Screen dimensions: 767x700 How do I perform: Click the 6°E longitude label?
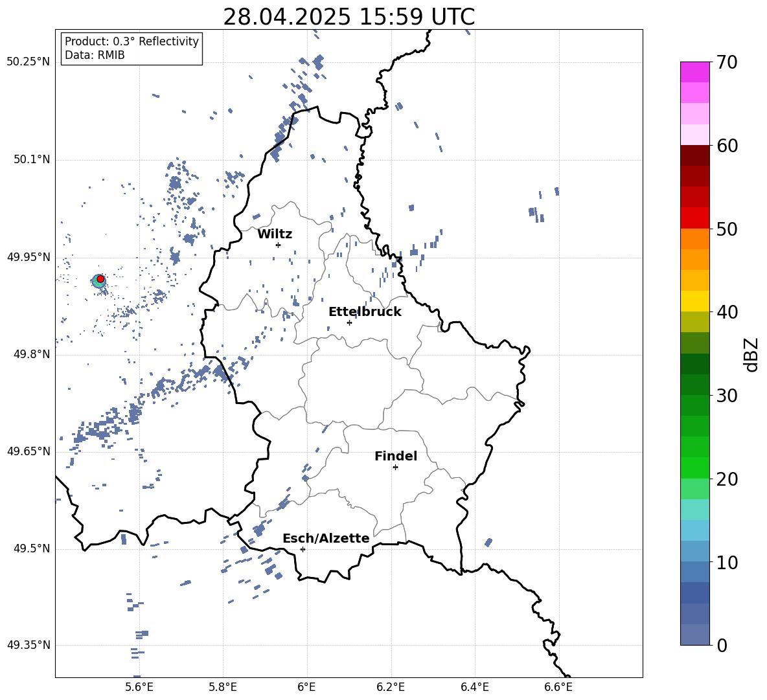point(306,687)
